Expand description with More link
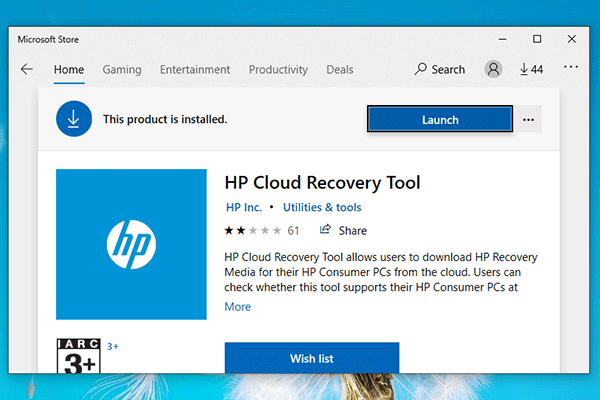 click(238, 307)
